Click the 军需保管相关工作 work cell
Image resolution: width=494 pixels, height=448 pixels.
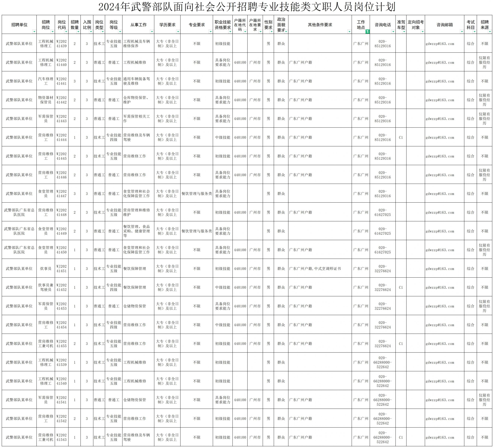pos(139,119)
